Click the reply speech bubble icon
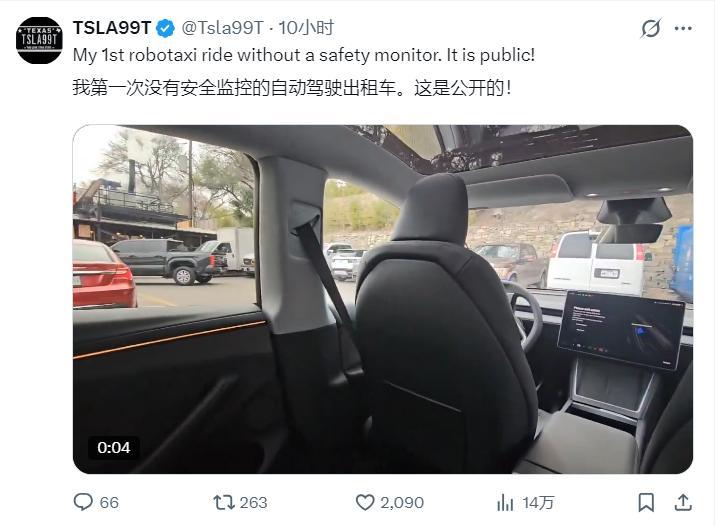 coord(83,502)
